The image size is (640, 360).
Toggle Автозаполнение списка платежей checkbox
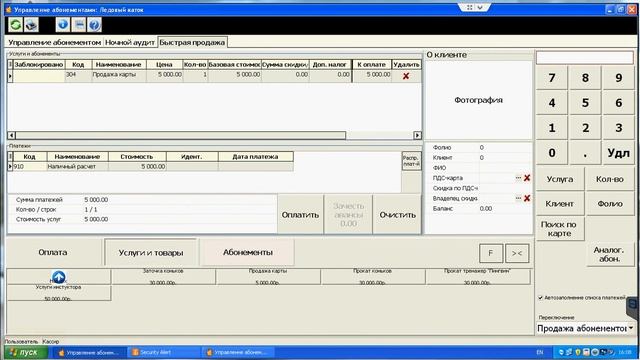tap(540, 298)
